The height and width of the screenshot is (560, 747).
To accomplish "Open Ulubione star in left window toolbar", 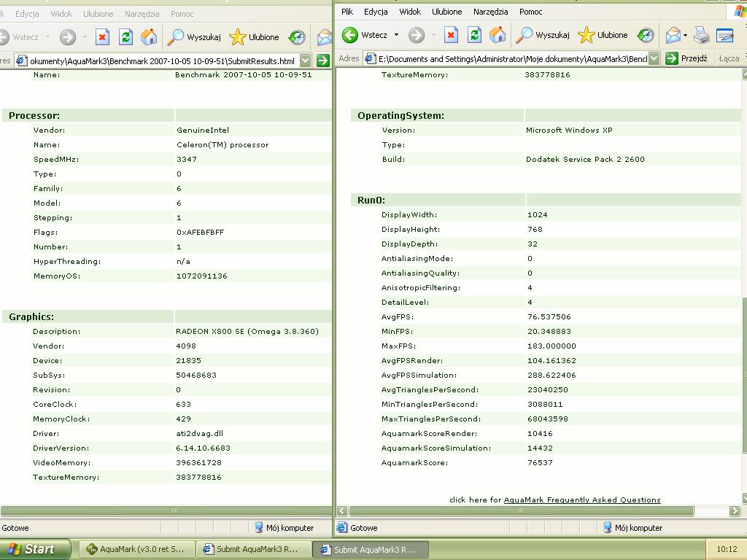I will point(254,36).
